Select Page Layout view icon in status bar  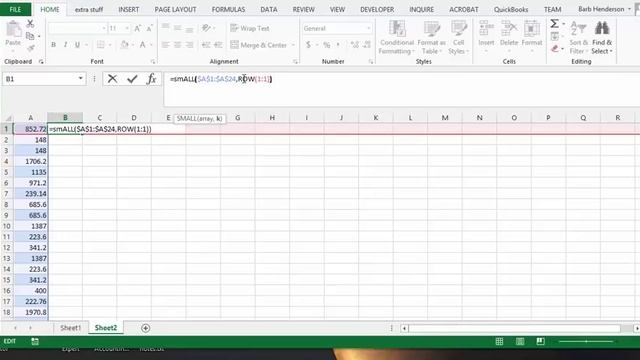coord(520,341)
